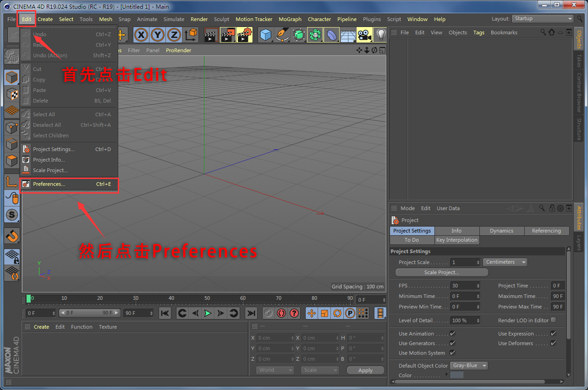Viewport: 588px width, 390px height.
Task: Switch to the Dynamics tab
Action: (501, 231)
